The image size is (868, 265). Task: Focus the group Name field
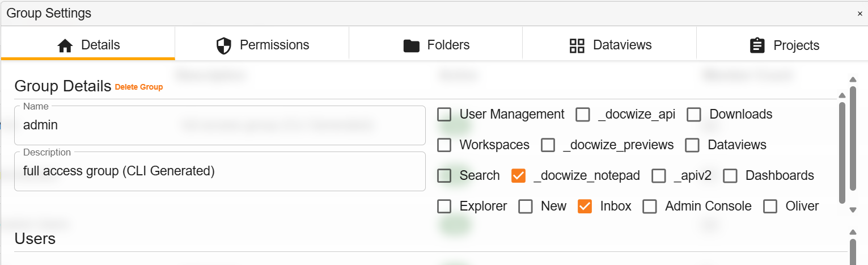(x=219, y=125)
